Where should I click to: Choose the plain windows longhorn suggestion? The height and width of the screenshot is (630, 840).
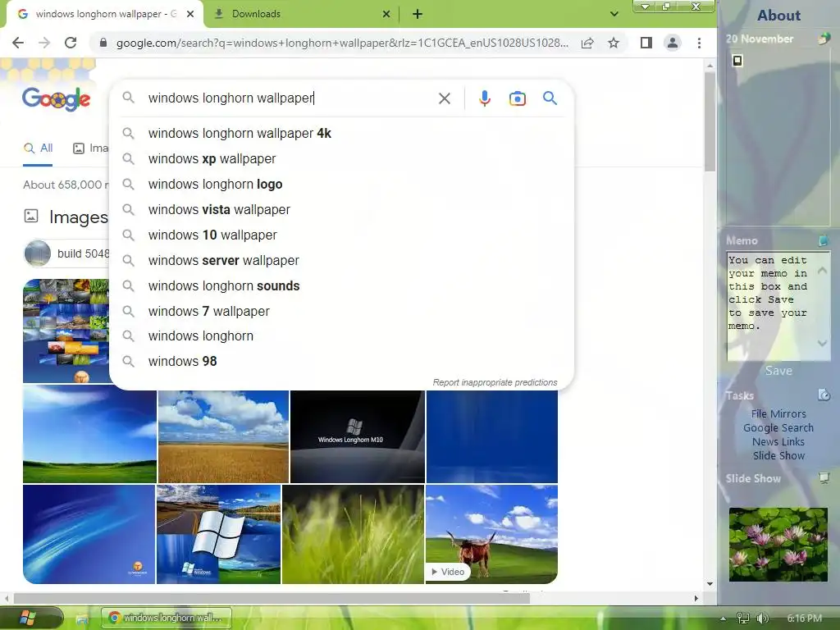point(341,336)
